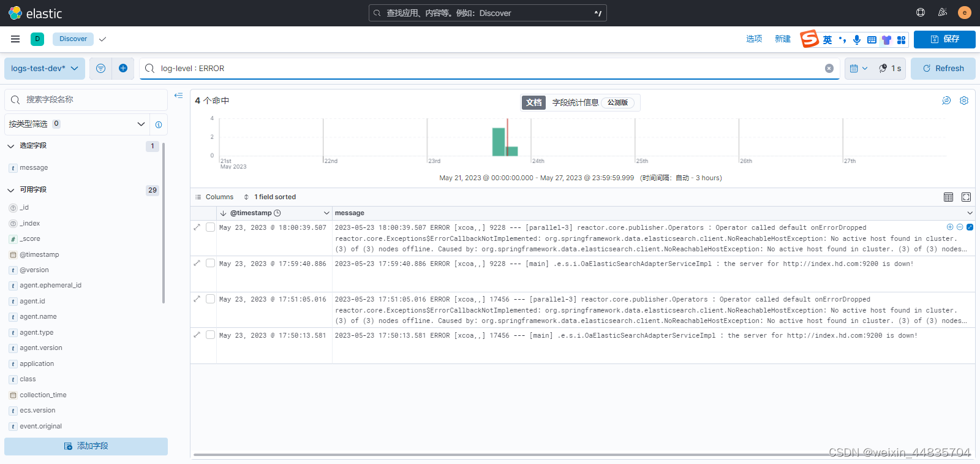The height and width of the screenshot is (464, 980).
Task: Click the horizontal table scrollbar
Action: [x=582, y=455]
